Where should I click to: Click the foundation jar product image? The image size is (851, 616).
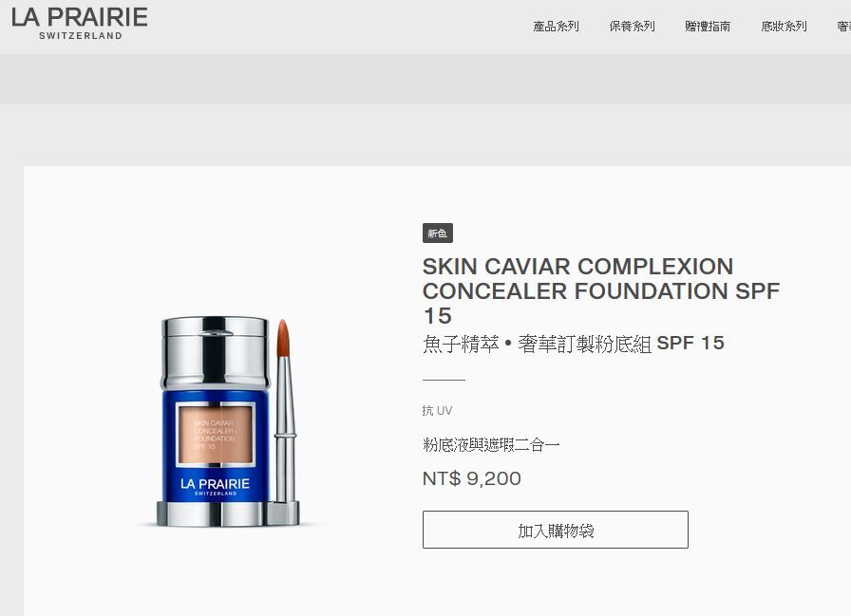click(215, 420)
